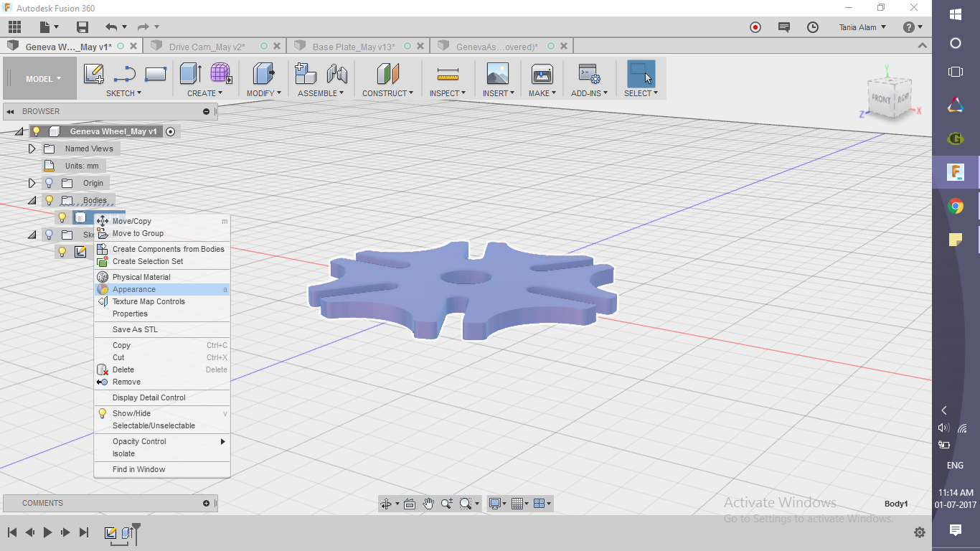Click the Select tool icon

[641, 74]
